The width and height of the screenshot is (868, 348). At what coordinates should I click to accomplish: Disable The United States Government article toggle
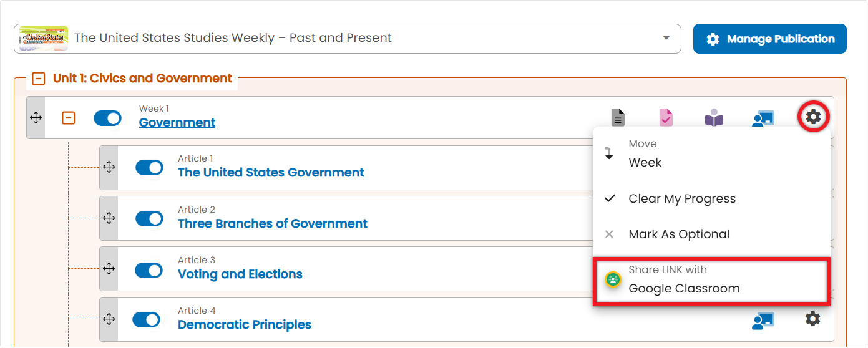(149, 168)
